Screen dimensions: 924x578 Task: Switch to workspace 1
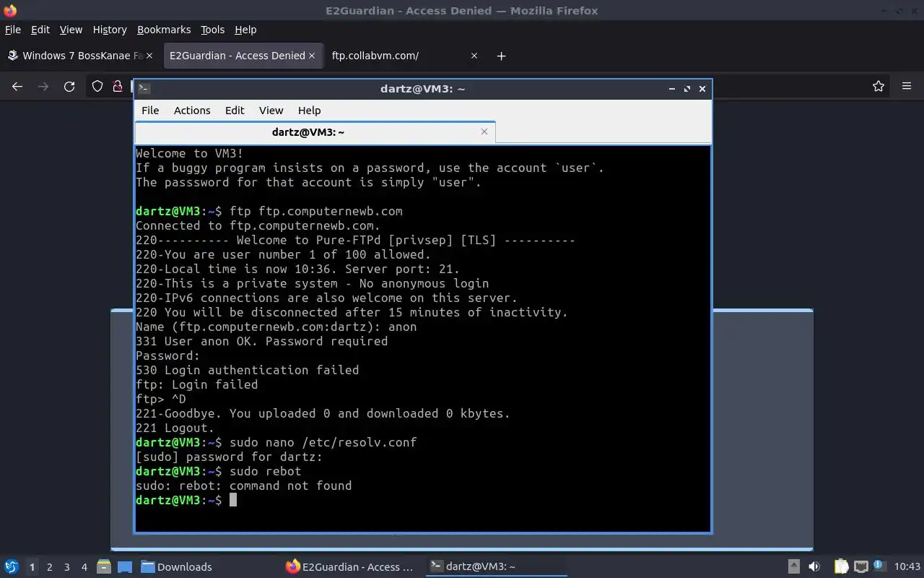pyautogui.click(x=32, y=567)
